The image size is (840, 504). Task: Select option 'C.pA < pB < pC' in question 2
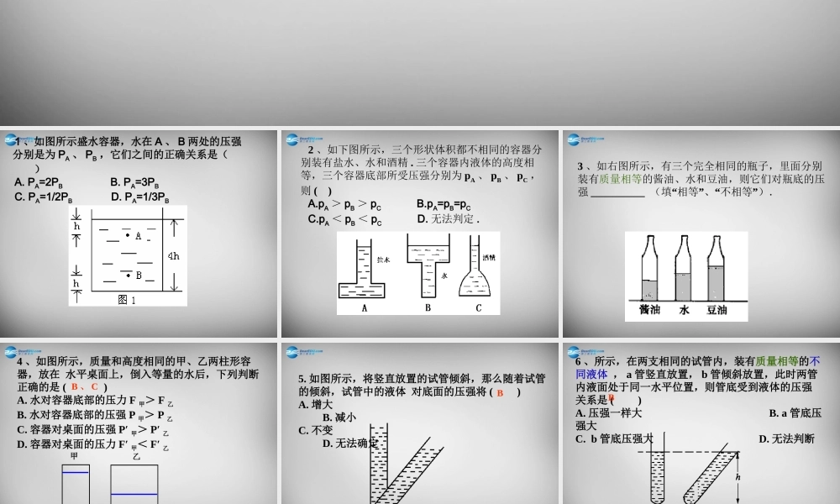click(x=345, y=219)
